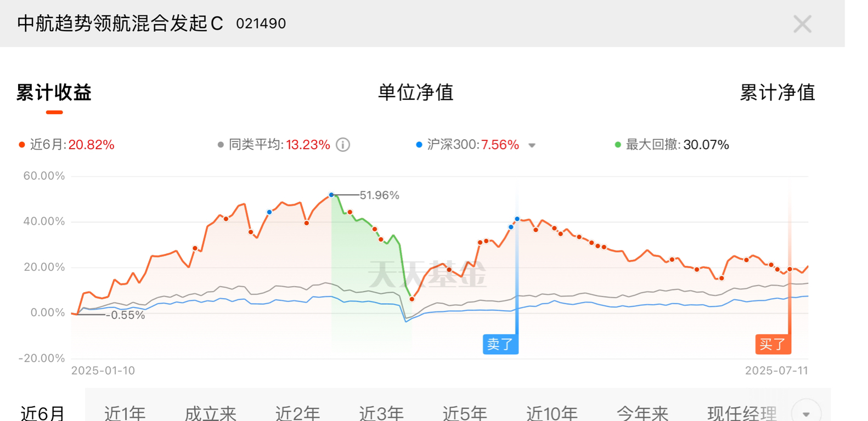868x421 pixels.
Task: Choose 现任经理 time range
Action: click(742, 413)
